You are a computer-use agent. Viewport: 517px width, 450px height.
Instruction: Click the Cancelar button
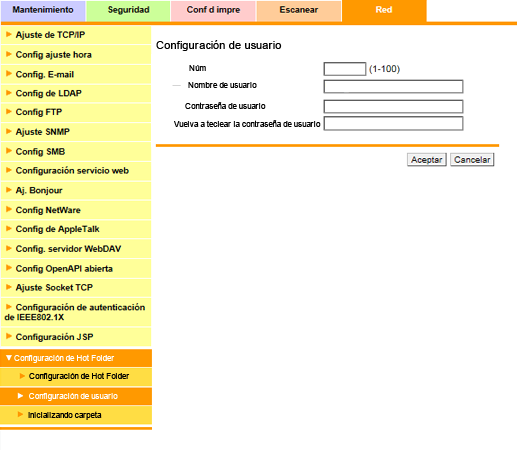(472, 160)
